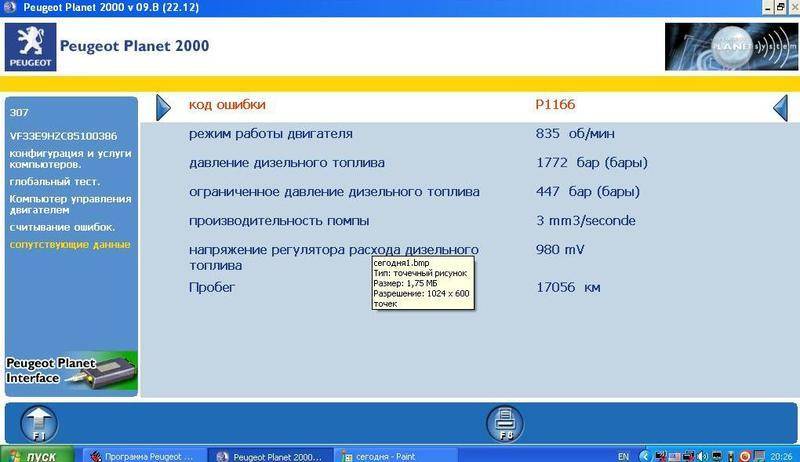Click the Peugeot Planet Interface device image
The height and width of the screenshot is (462, 800).
[70, 372]
